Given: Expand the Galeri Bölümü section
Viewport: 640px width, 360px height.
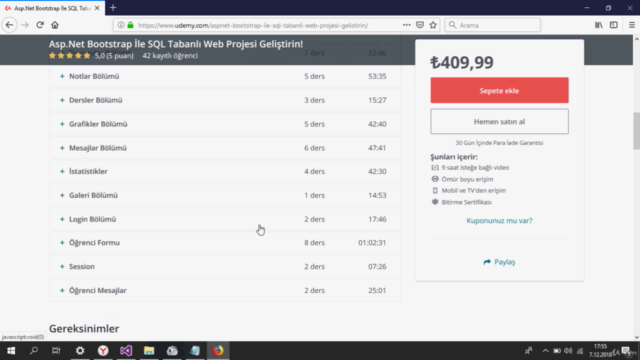Looking at the screenshot, I should [x=224, y=195].
